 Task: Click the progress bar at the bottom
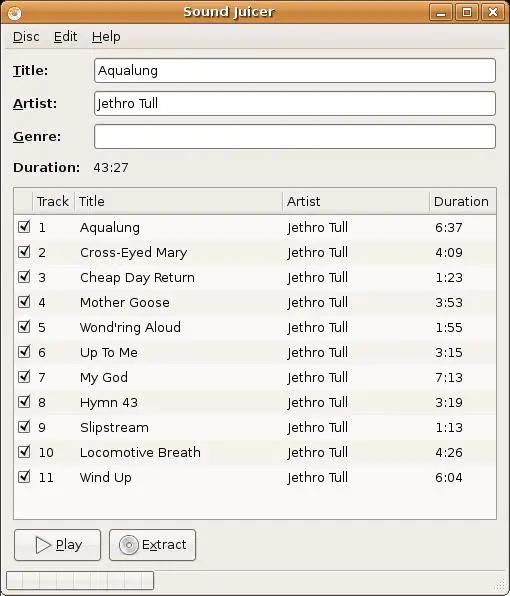(80, 580)
